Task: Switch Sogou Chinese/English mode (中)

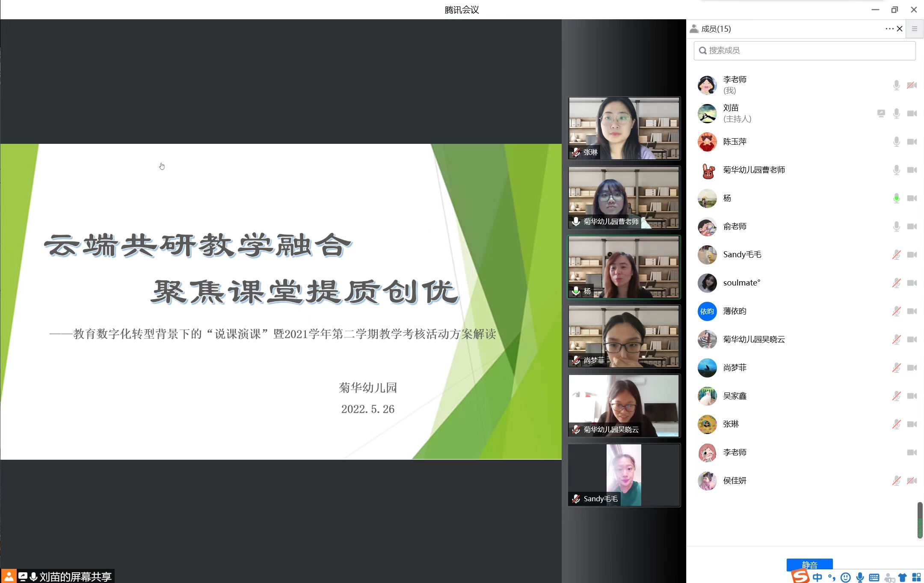Action: click(x=817, y=577)
